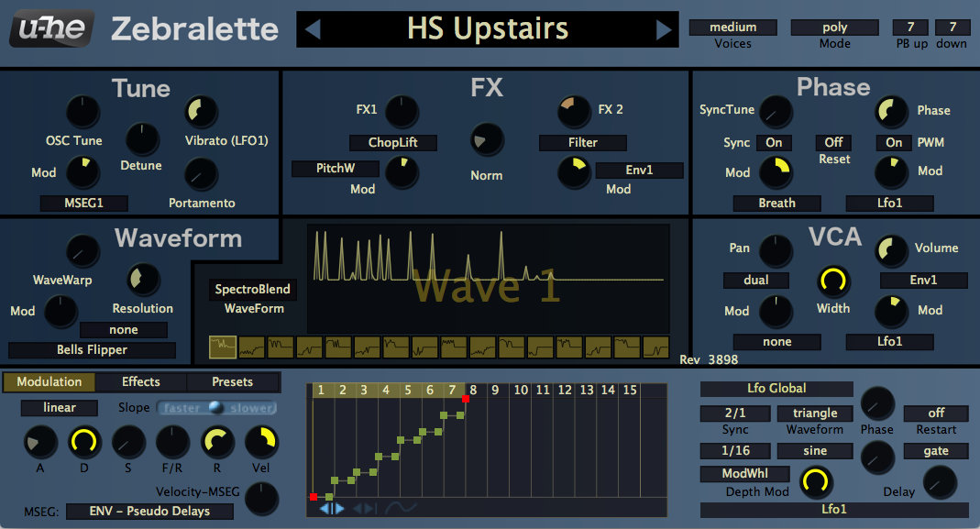The height and width of the screenshot is (529, 980).
Task: Click the envelope A (attack) knob
Action: point(40,442)
